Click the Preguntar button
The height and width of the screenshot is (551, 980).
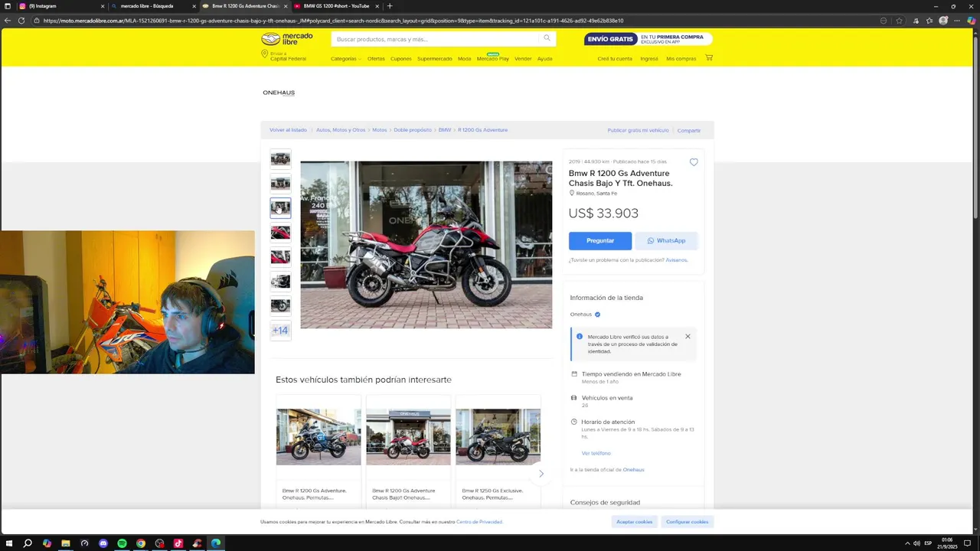[x=600, y=240]
